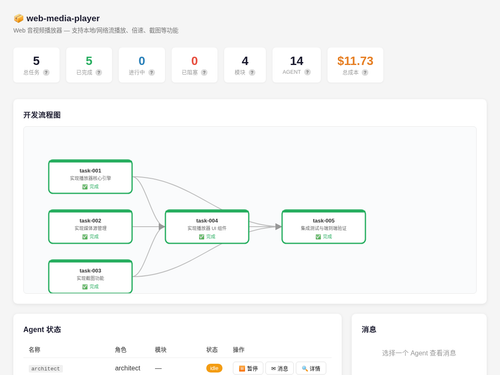500x375 pixels.
Task: Click the idle status badge for architect
Action: [x=214, y=368]
